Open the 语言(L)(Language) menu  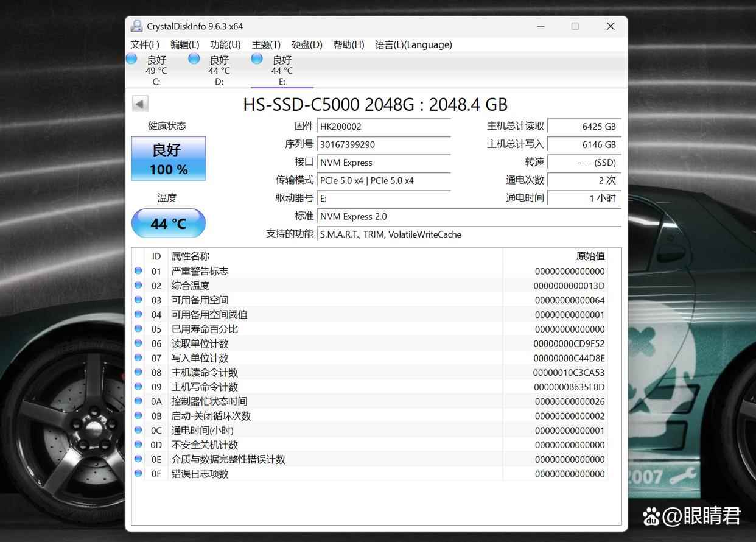tap(413, 44)
